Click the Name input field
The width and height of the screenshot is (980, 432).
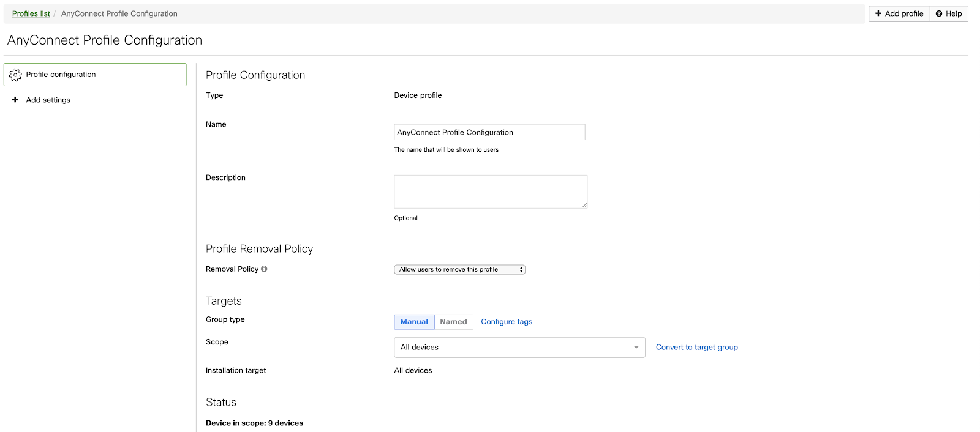(x=489, y=132)
